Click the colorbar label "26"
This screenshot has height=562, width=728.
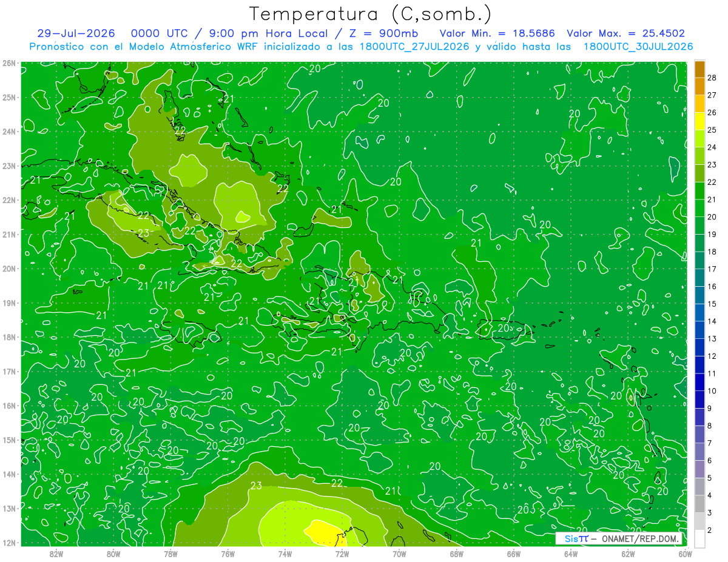click(x=712, y=112)
